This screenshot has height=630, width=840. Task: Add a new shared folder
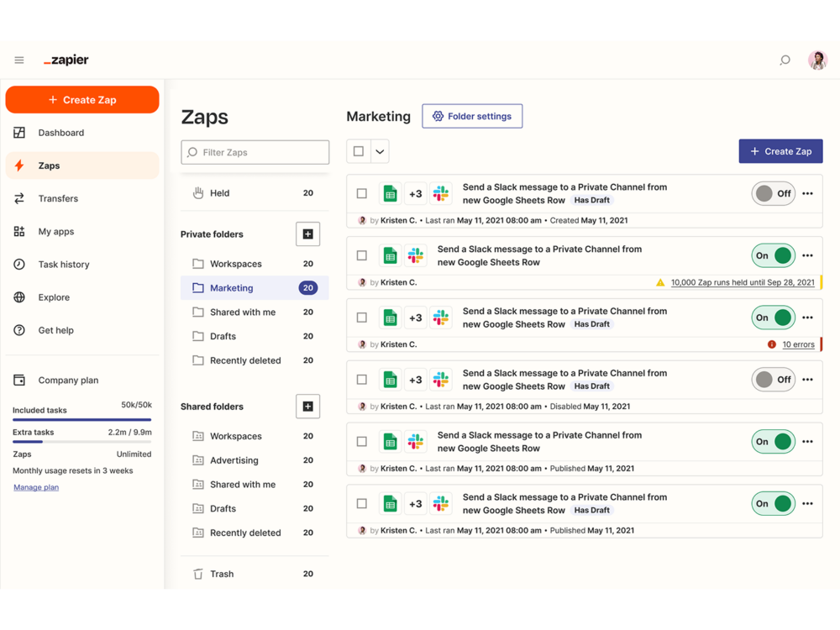pos(307,407)
